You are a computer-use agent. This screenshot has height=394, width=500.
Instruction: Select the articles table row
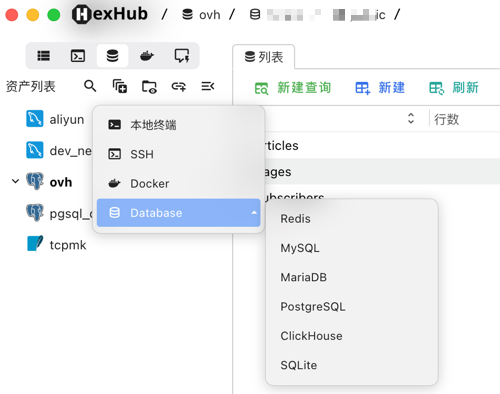coord(383,145)
